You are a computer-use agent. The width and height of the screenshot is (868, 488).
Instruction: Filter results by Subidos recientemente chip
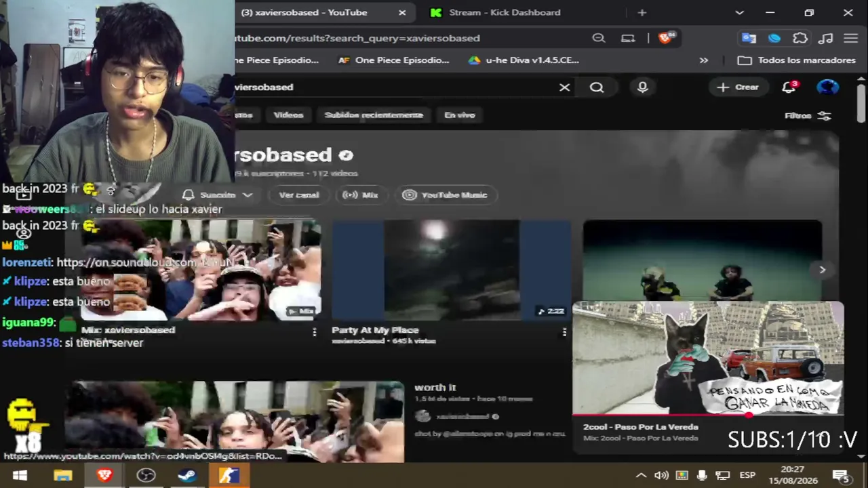(374, 115)
